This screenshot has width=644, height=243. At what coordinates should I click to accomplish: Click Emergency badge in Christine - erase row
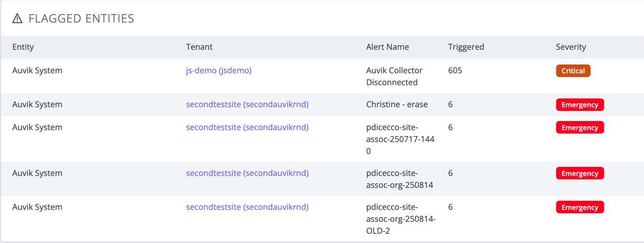580,105
